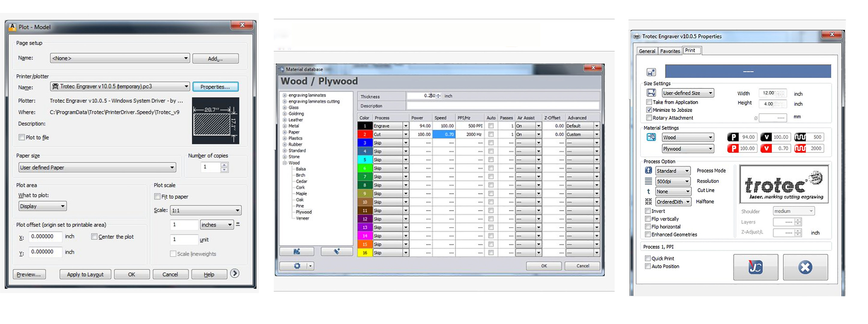Image resolution: width=868 pixels, height=324 pixels.
Task: Open the Paper size dropdown
Action: pos(97,167)
